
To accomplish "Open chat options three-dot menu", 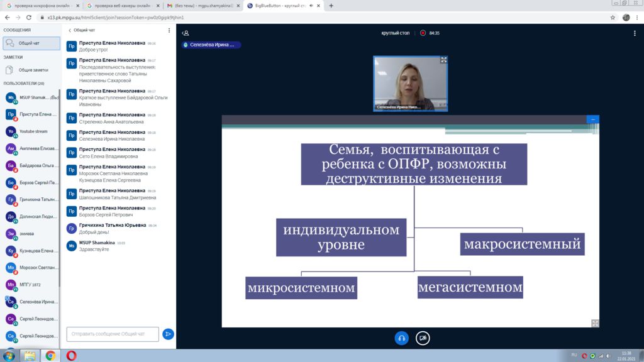I will [169, 30].
